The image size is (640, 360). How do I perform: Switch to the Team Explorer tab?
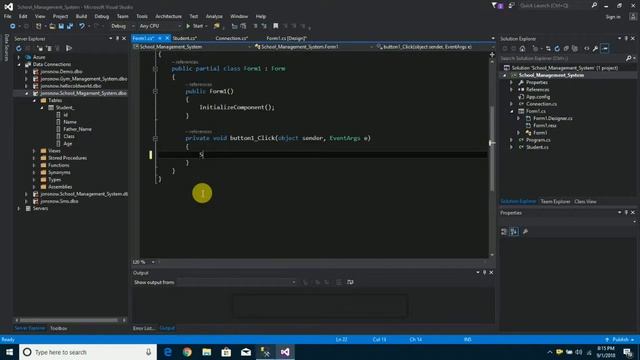[x=555, y=202]
